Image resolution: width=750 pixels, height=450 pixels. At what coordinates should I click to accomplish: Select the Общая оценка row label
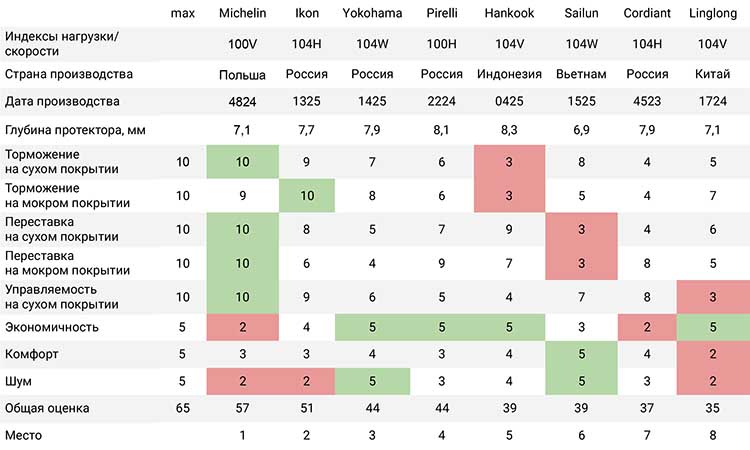[47, 408]
